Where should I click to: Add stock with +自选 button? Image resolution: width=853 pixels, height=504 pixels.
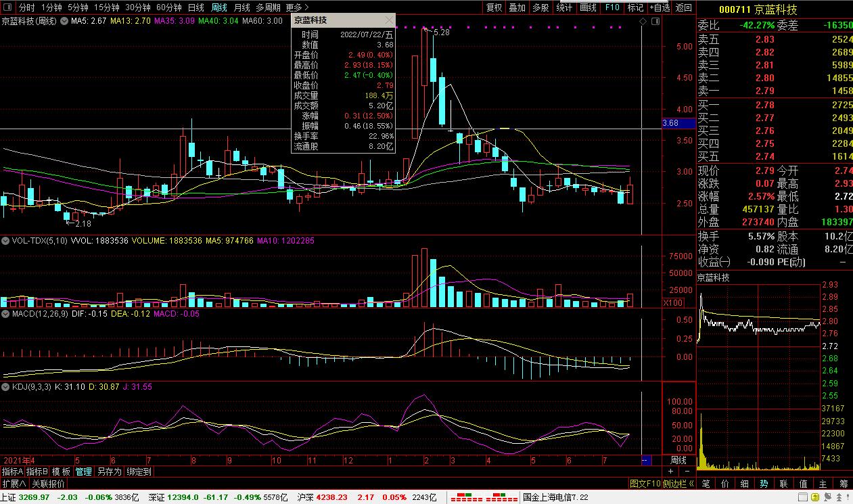[x=660, y=7]
